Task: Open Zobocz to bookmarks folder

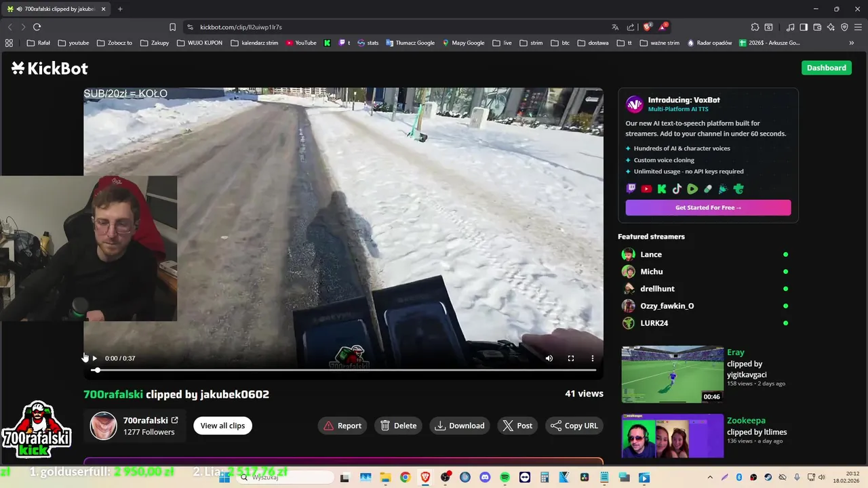Action: (x=114, y=43)
